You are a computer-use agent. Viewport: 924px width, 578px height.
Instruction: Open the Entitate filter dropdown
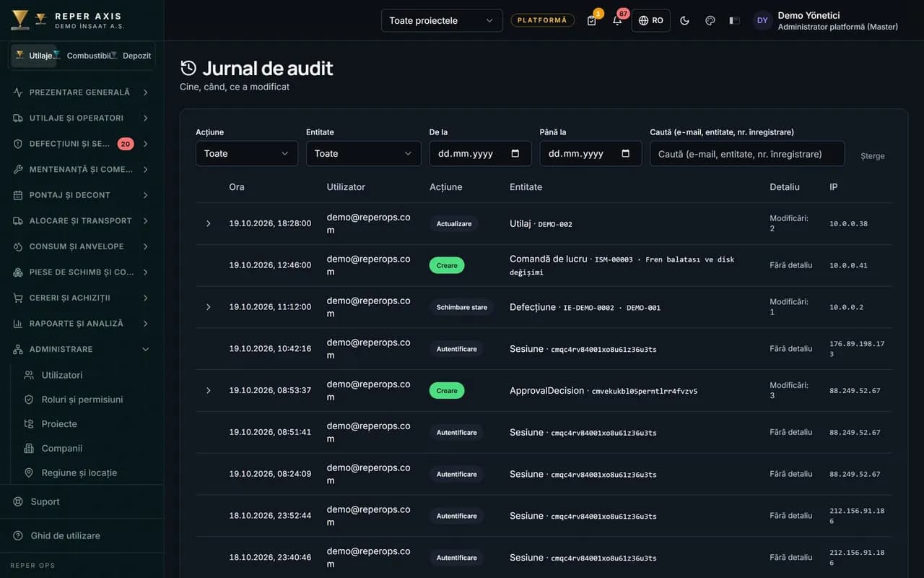tap(363, 153)
